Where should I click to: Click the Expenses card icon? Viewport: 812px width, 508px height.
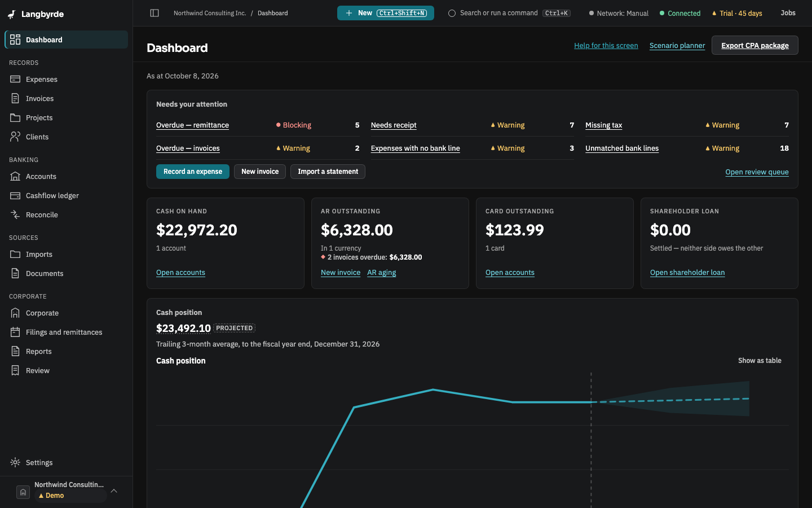coord(15,79)
